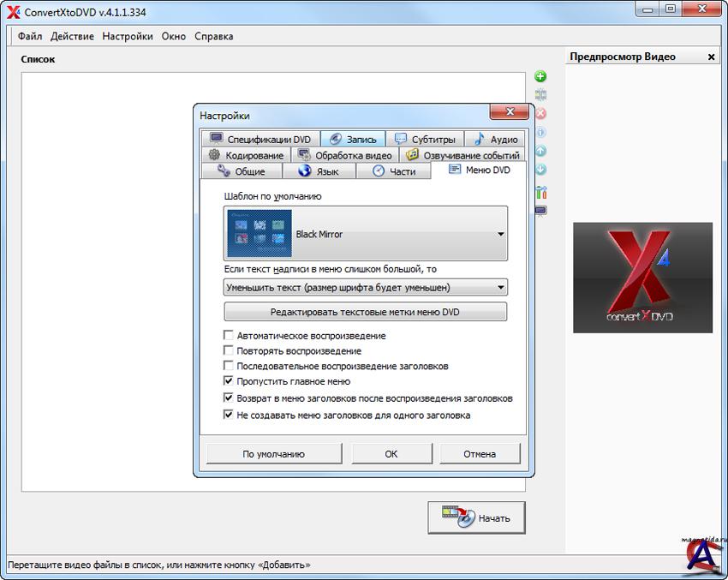Close the Предпросмотр Видео panel
This screenshot has width=728, height=580.
point(711,57)
